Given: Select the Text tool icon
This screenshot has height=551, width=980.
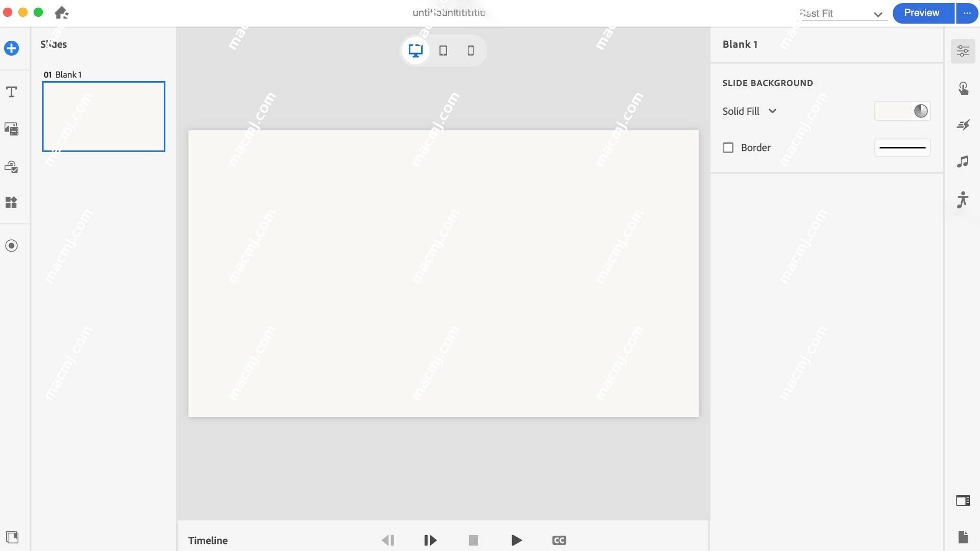Looking at the screenshot, I should tap(11, 92).
